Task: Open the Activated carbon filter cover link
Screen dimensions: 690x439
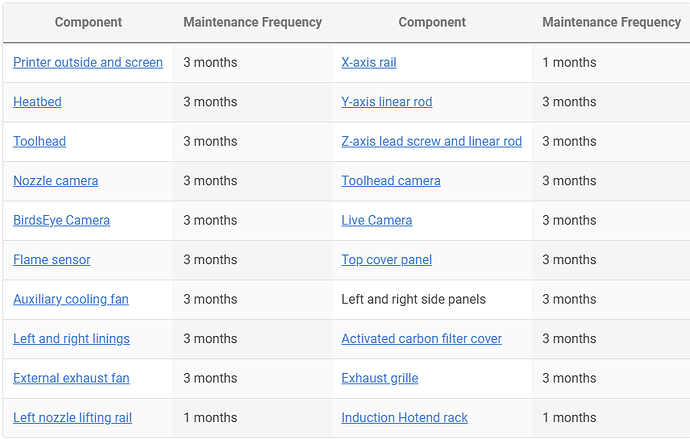Action: coord(422,339)
